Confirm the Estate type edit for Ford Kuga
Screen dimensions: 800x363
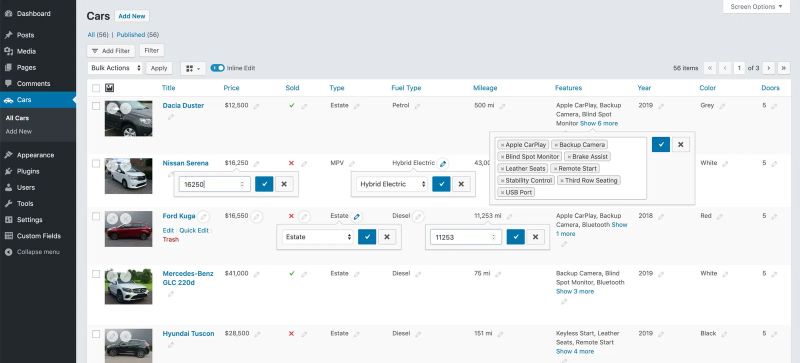pyautogui.click(x=367, y=237)
